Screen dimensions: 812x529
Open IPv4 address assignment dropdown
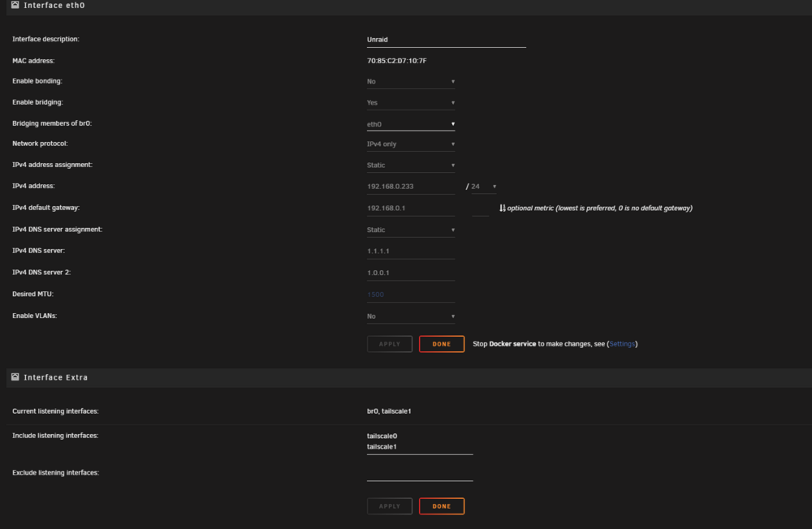click(x=411, y=166)
